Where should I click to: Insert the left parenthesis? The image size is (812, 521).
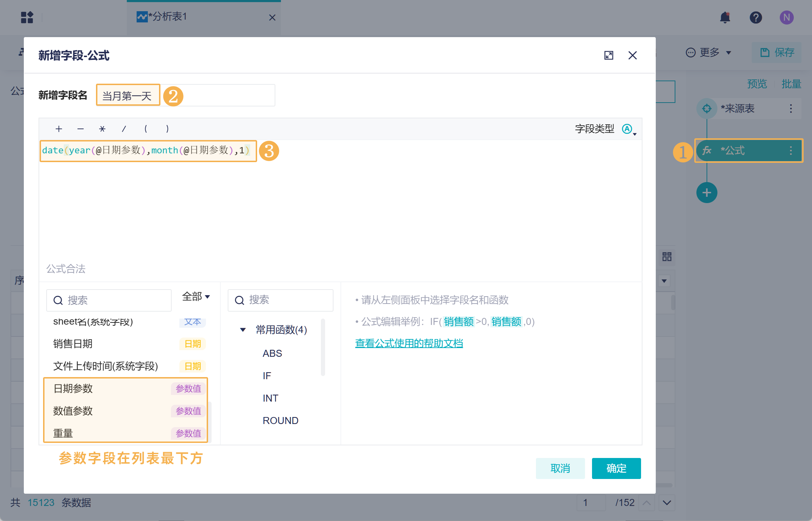[146, 129]
